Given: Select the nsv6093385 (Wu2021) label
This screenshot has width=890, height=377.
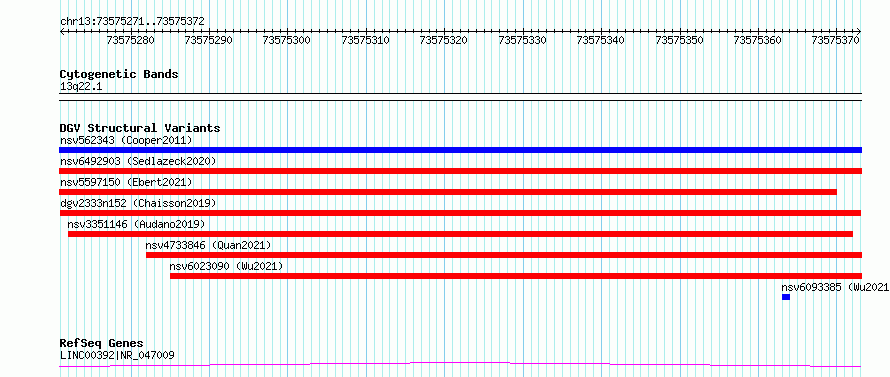Looking at the screenshot, I should coord(836,287).
